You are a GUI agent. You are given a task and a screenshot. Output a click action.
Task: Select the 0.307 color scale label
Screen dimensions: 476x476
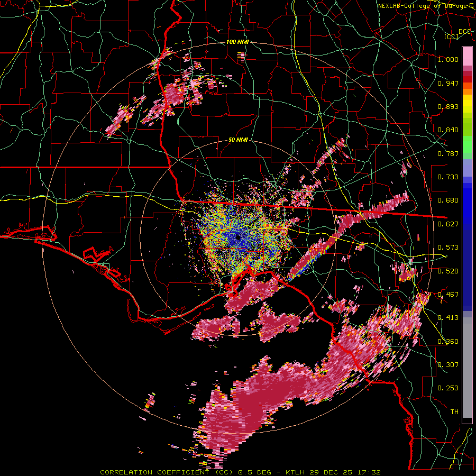(448, 365)
